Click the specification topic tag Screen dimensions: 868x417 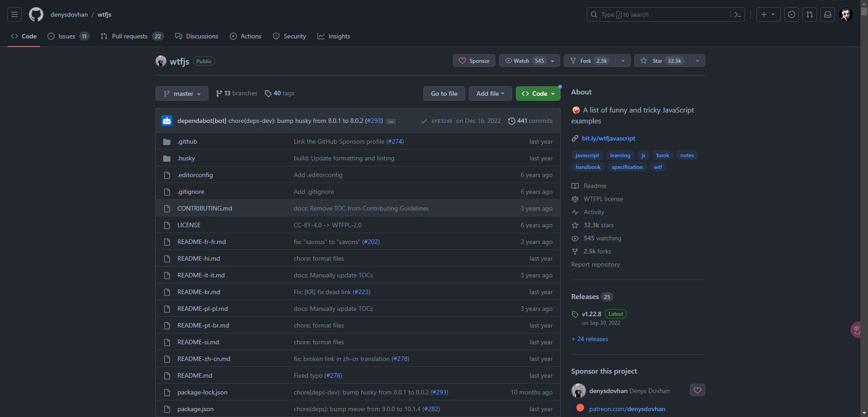click(x=627, y=167)
